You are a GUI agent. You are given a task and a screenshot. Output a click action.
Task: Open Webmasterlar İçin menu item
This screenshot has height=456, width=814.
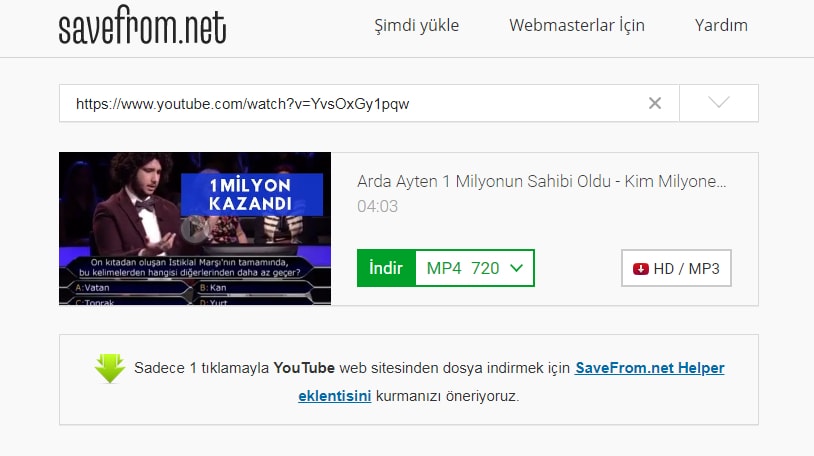[577, 25]
